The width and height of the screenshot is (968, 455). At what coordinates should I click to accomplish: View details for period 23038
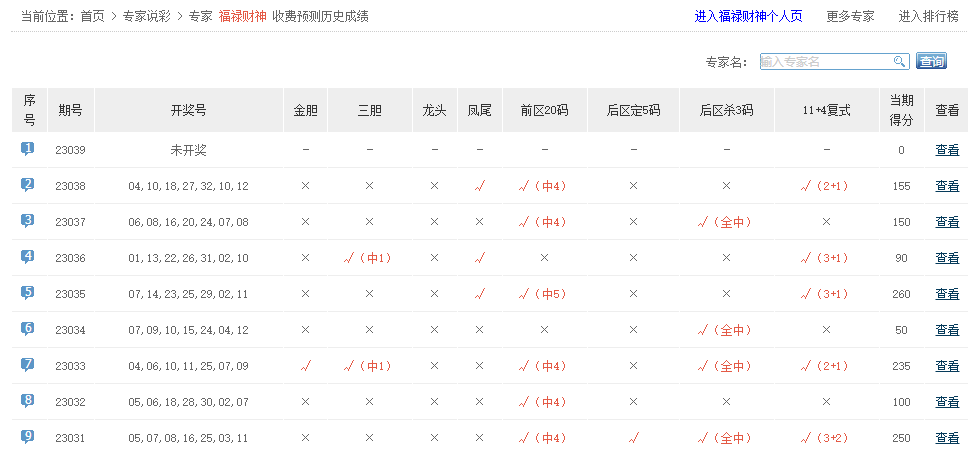pos(946,186)
